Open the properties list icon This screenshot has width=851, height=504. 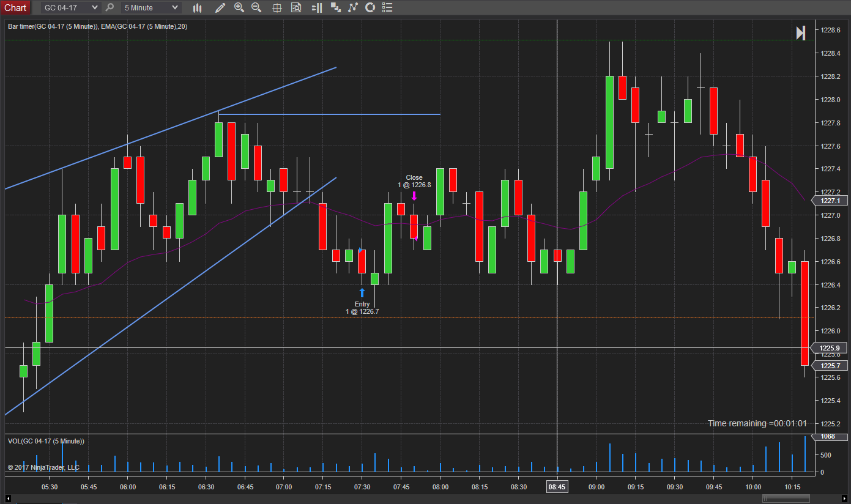[387, 7]
